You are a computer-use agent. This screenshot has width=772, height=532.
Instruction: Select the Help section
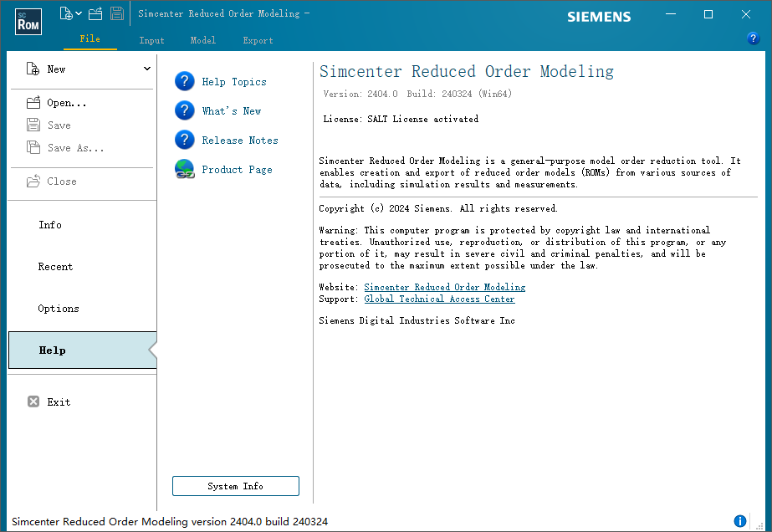[83, 350]
